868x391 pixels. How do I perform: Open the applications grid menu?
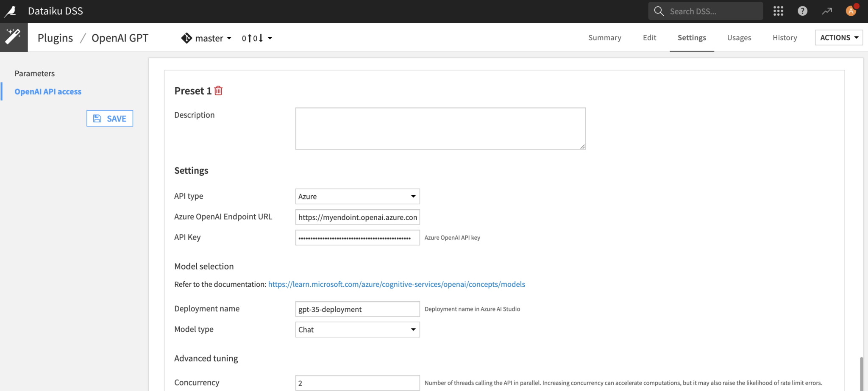tap(779, 11)
